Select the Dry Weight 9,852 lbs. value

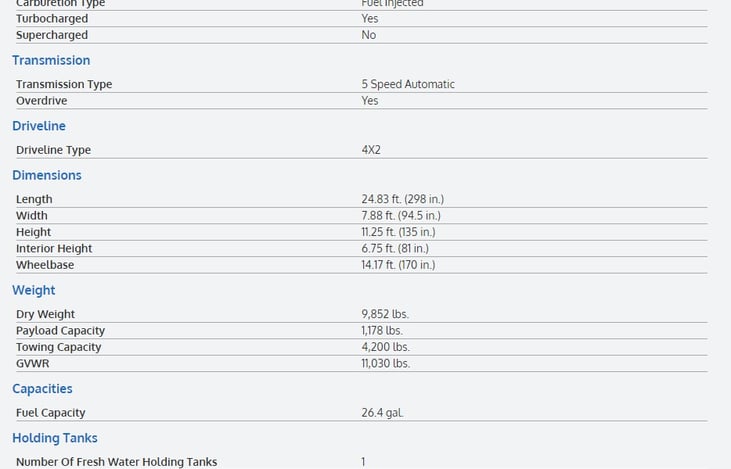[385, 314]
